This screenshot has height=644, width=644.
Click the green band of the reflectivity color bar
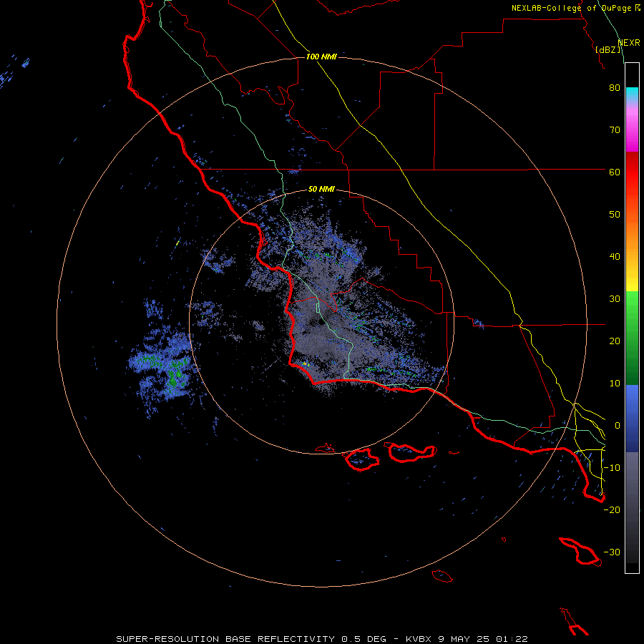pyautogui.click(x=632, y=338)
